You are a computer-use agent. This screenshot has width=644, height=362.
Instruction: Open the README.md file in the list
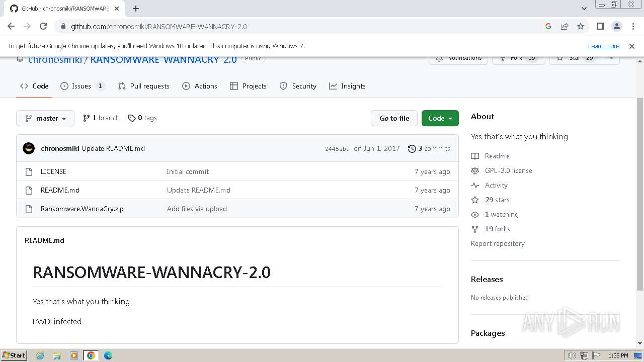pos(60,190)
